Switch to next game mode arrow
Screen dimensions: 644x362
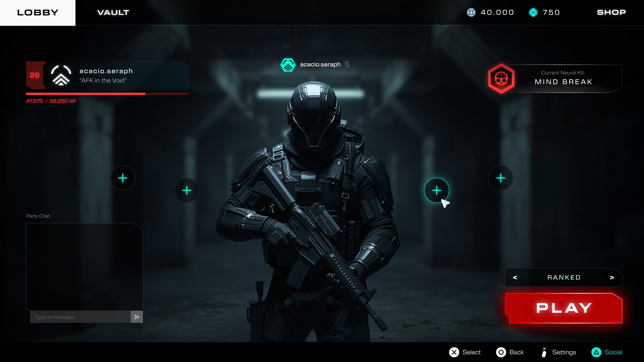point(612,278)
